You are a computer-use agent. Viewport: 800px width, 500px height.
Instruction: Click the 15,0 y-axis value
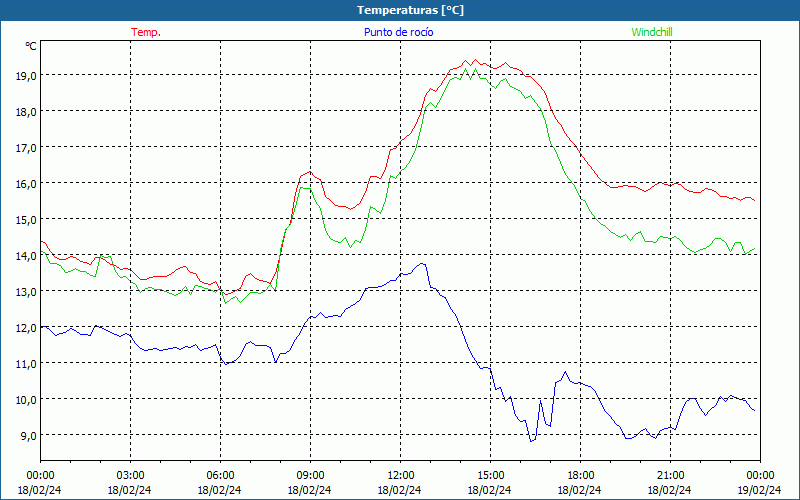[x=26, y=219]
